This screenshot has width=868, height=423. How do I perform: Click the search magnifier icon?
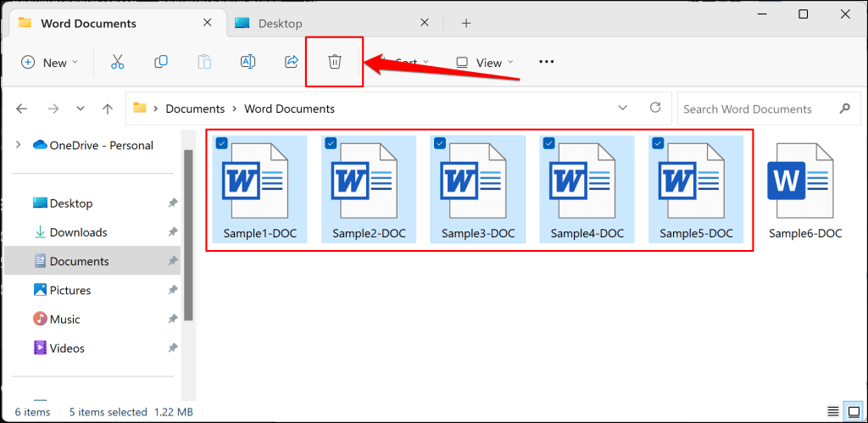click(845, 109)
